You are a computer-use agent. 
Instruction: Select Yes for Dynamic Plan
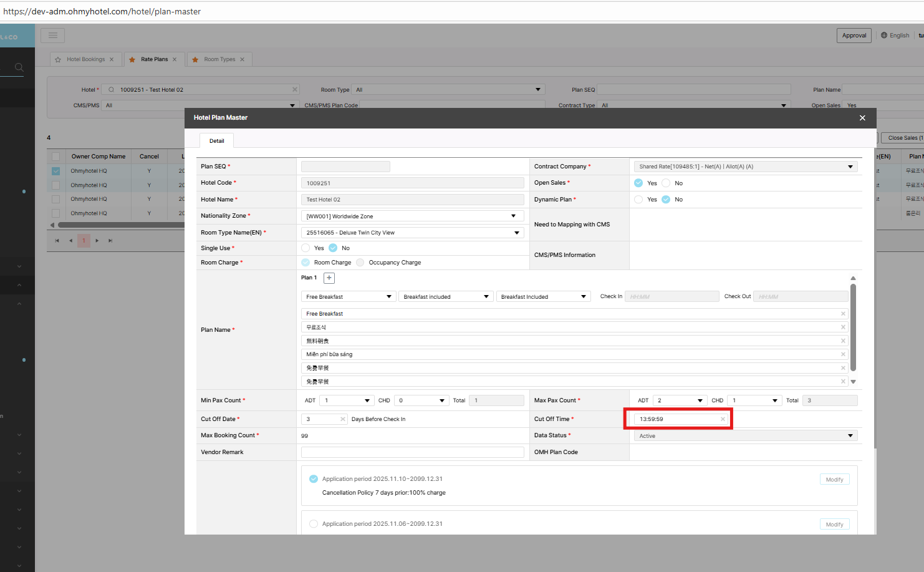click(638, 200)
